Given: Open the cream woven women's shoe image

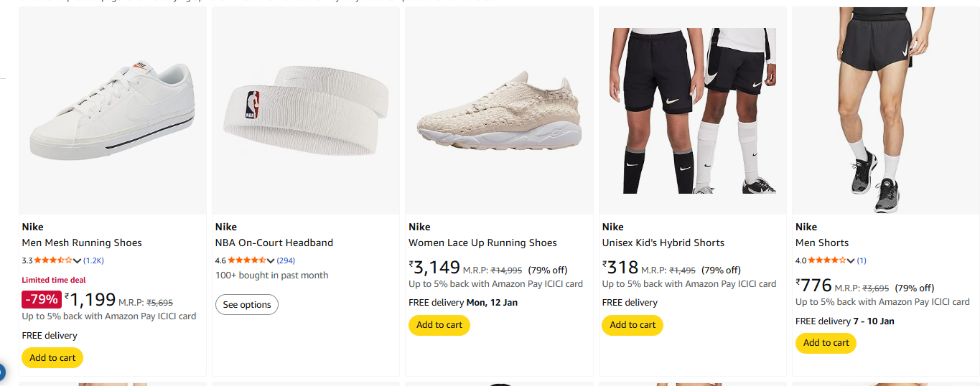Looking at the screenshot, I should point(499,111).
